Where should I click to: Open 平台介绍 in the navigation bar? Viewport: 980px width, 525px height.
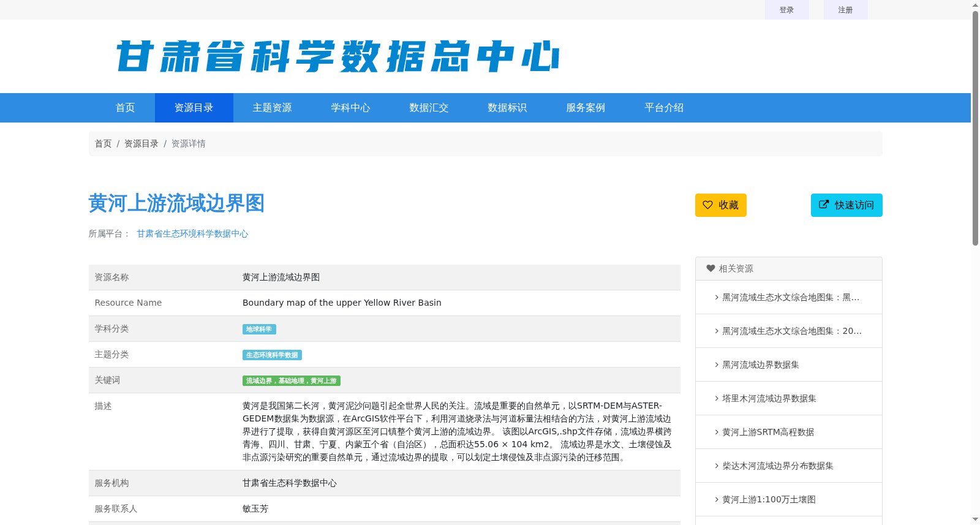[x=665, y=108]
